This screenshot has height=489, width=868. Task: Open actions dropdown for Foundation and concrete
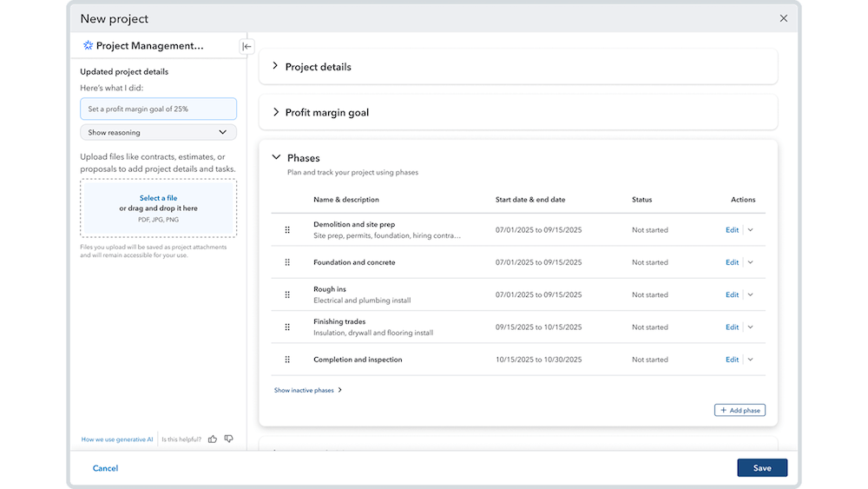pos(751,262)
